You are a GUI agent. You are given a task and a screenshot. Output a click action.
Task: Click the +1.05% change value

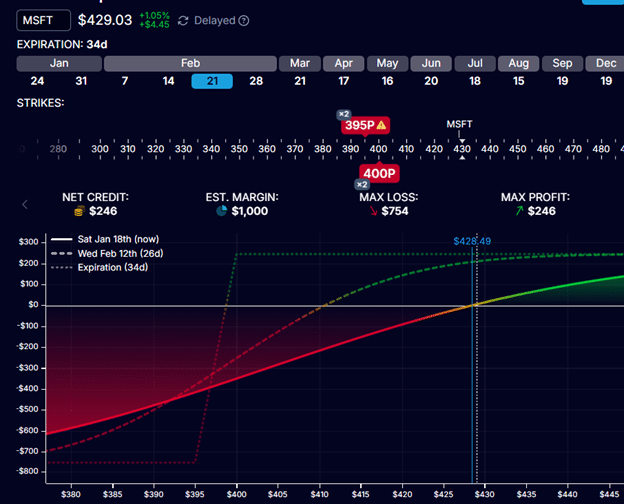[x=154, y=16]
